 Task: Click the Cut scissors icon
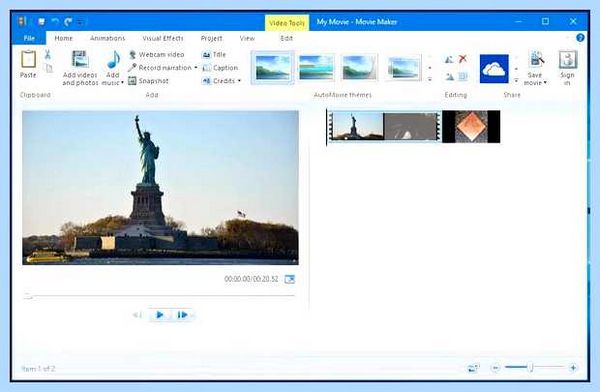click(x=47, y=55)
